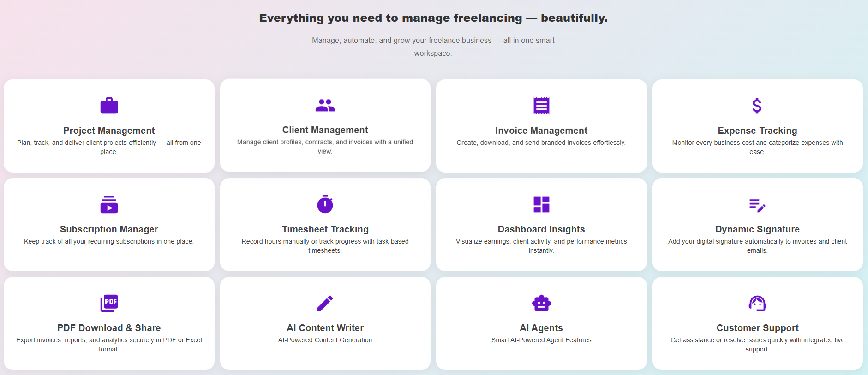
Task: Open the Project Management heading
Action: tap(109, 131)
